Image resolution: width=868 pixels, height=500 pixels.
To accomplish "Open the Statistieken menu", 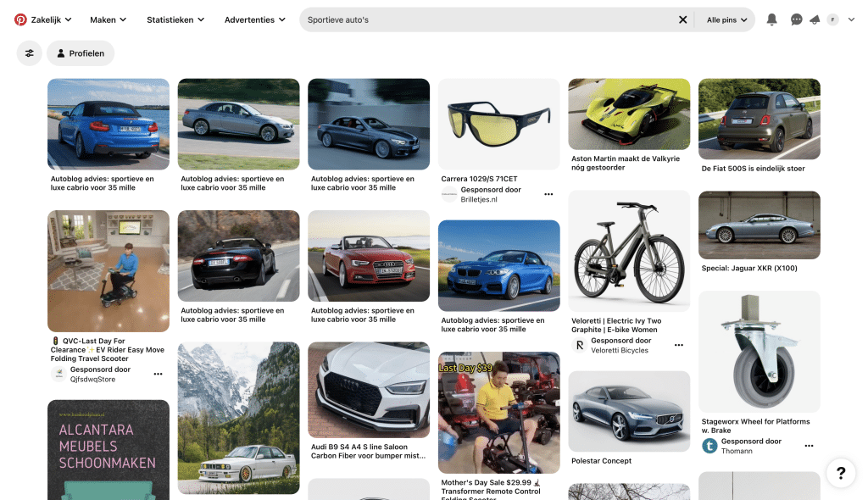I will click(175, 20).
